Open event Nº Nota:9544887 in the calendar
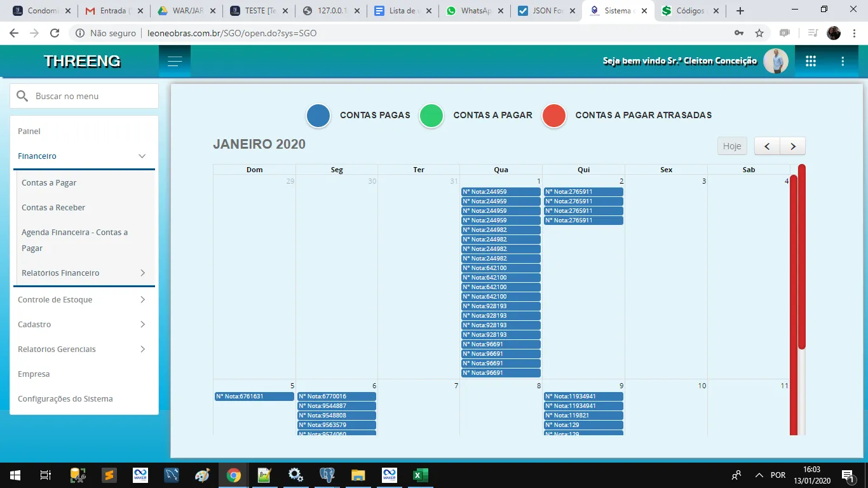 337,406
